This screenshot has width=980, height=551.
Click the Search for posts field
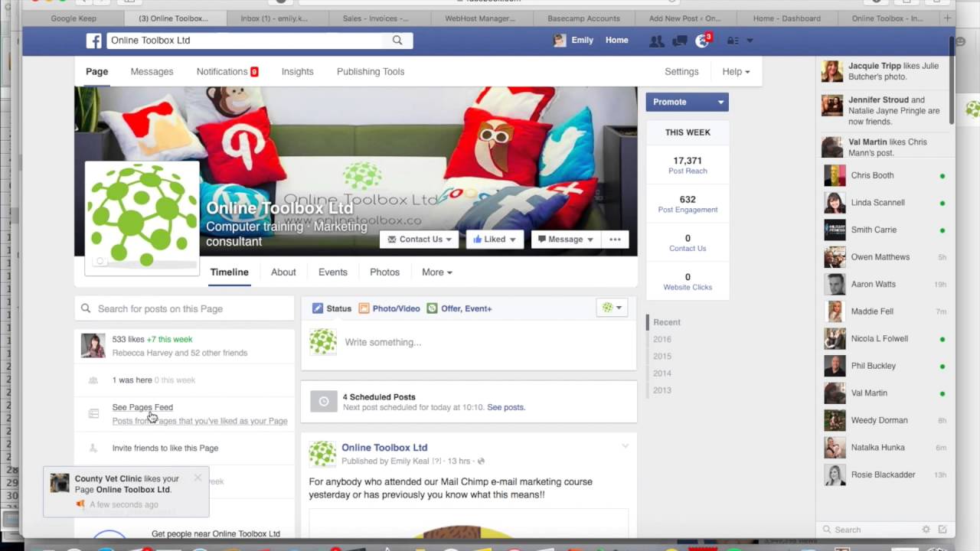[185, 309]
